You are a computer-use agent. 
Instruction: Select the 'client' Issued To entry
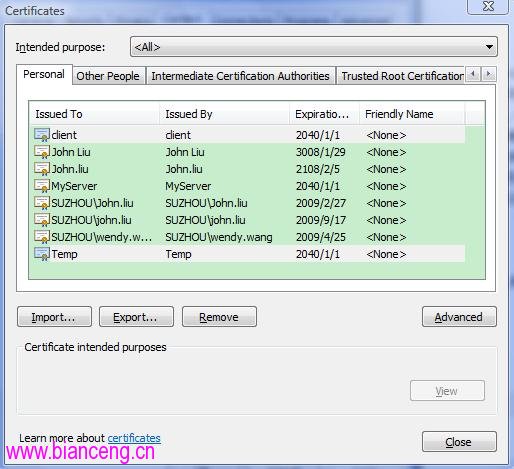tap(64, 135)
